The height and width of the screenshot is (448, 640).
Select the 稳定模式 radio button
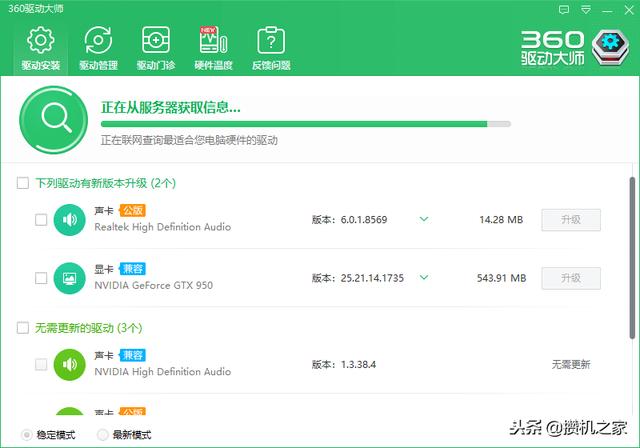tap(27, 435)
